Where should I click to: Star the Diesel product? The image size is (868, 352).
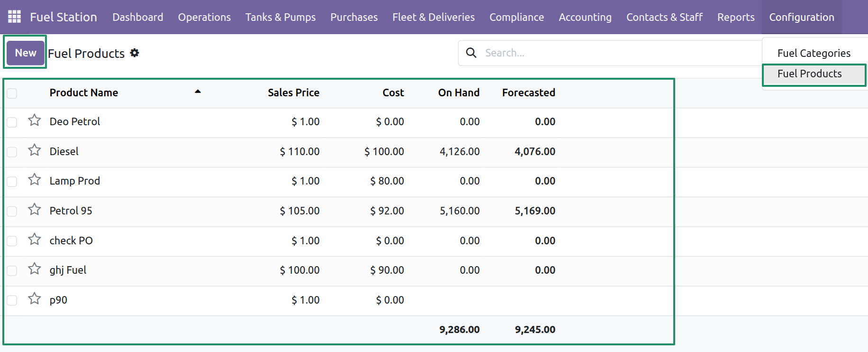(x=35, y=150)
